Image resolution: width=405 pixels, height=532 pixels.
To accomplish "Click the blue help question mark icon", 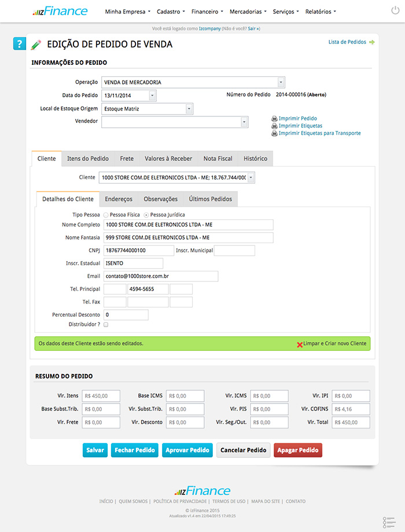I will coord(20,44).
